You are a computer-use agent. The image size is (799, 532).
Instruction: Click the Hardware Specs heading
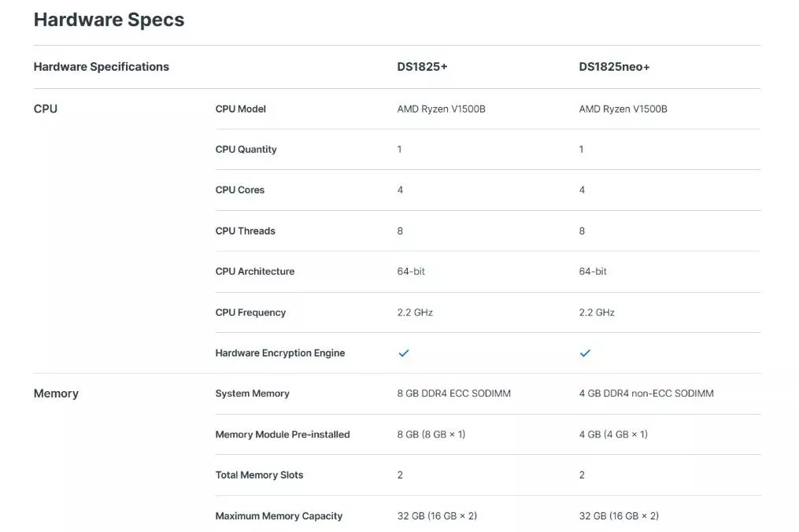coord(109,20)
